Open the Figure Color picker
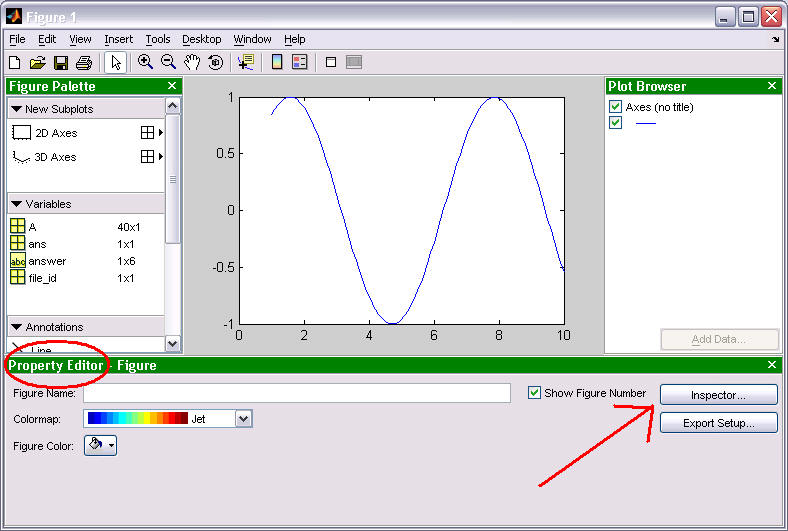This screenshot has height=531, width=788. coord(101,446)
